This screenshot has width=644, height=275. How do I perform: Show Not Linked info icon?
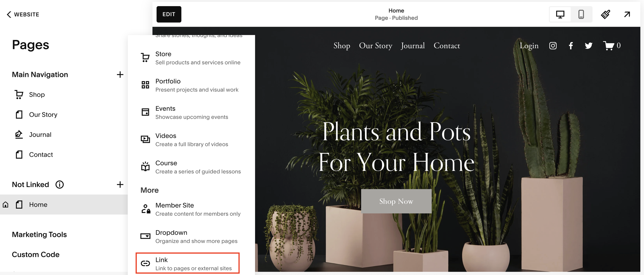pos(60,184)
